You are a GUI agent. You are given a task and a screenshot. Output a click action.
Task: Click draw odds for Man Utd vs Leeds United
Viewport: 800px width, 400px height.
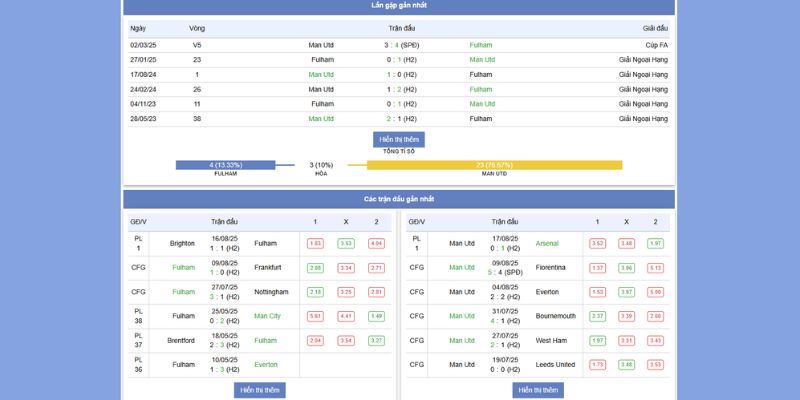point(626,365)
